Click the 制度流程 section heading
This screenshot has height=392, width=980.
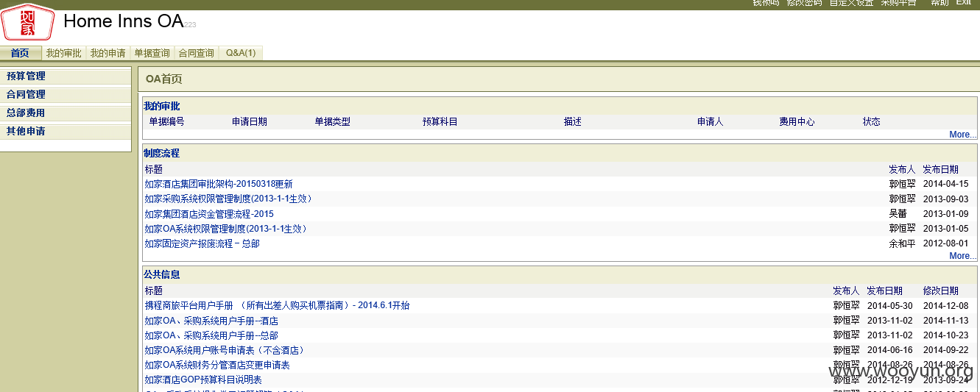point(161,153)
